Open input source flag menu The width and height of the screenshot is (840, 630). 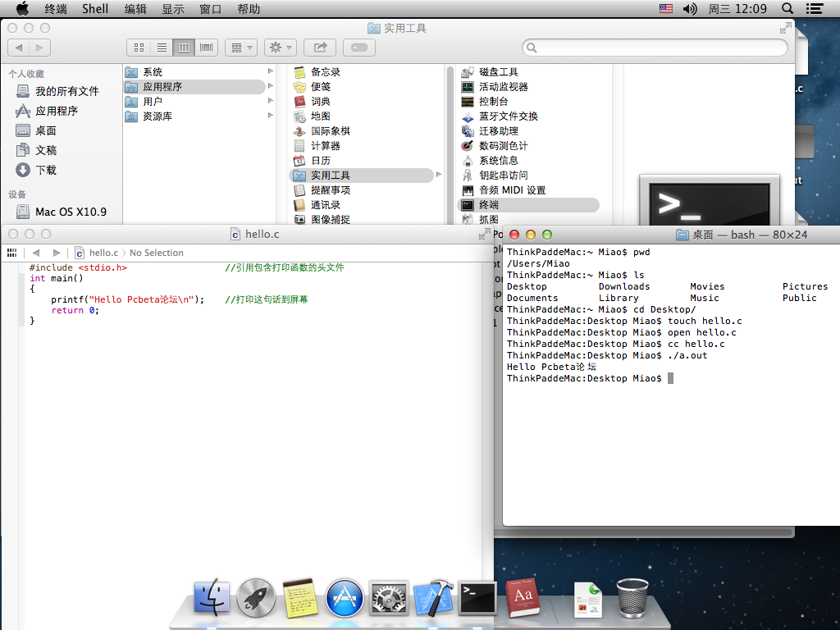666,8
